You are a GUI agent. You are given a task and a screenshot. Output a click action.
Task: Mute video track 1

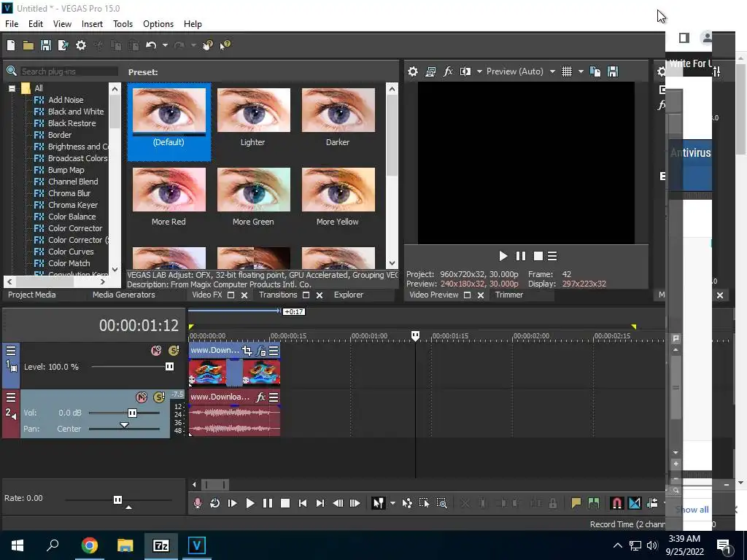[x=156, y=351]
